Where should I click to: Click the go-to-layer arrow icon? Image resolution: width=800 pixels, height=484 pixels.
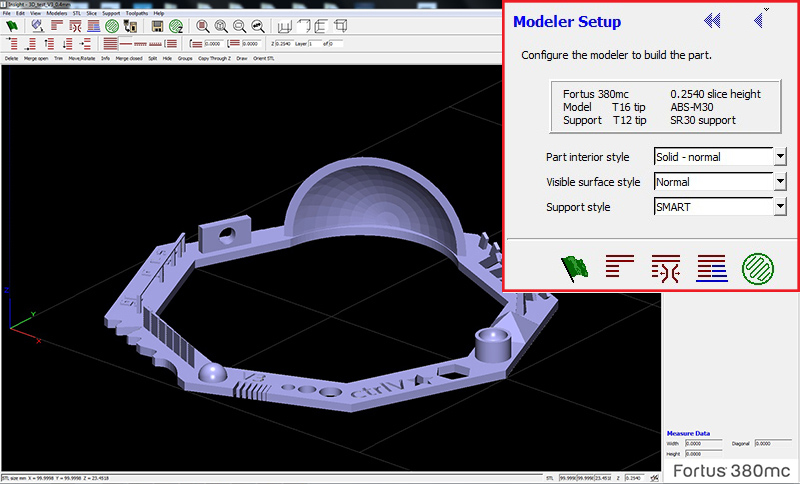[85, 43]
